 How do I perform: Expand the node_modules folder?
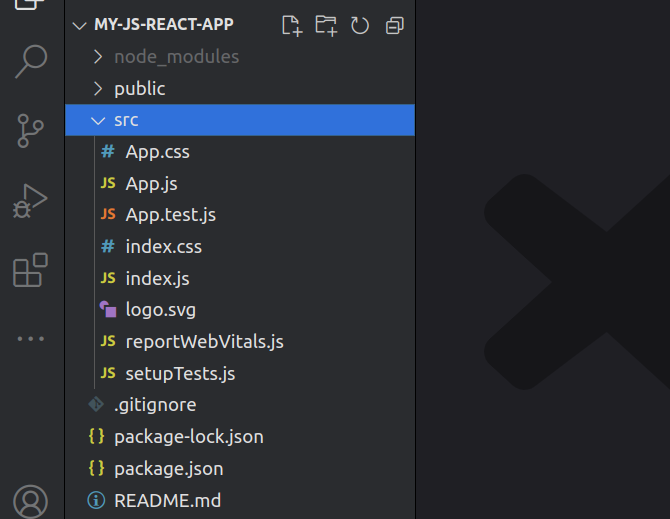[x=98, y=56]
